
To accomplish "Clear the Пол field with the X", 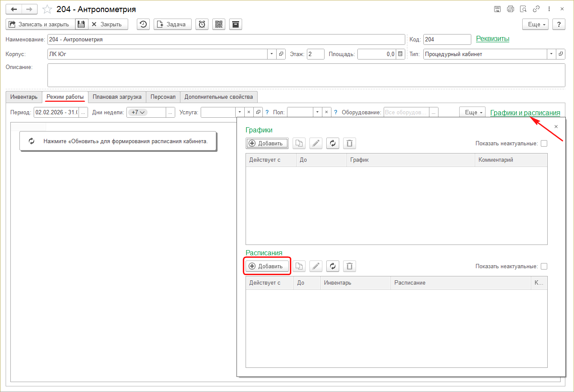I will click(327, 112).
